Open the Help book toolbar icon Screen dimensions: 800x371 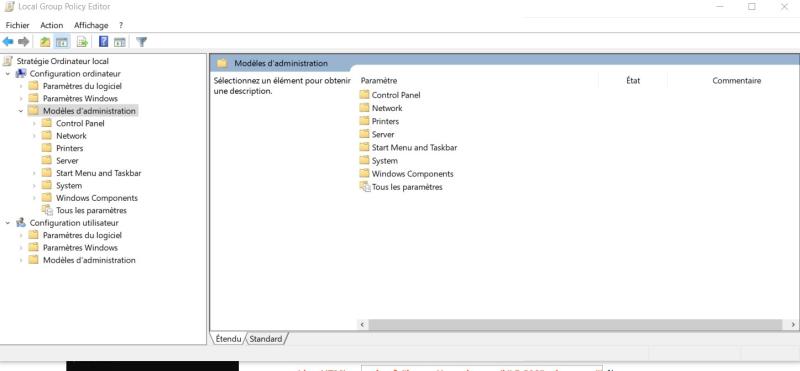tap(104, 42)
